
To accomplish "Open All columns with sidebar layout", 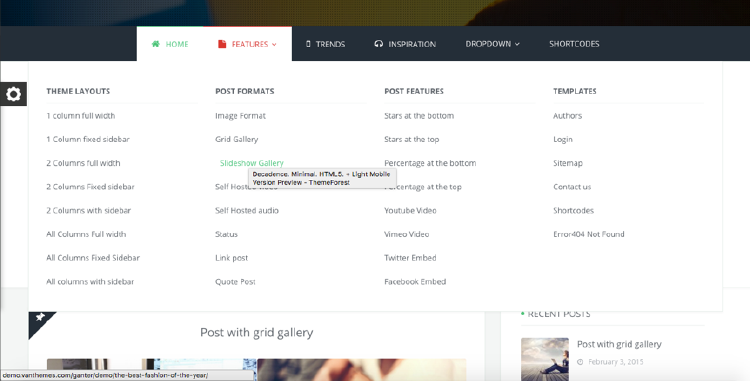I will 90,282.
